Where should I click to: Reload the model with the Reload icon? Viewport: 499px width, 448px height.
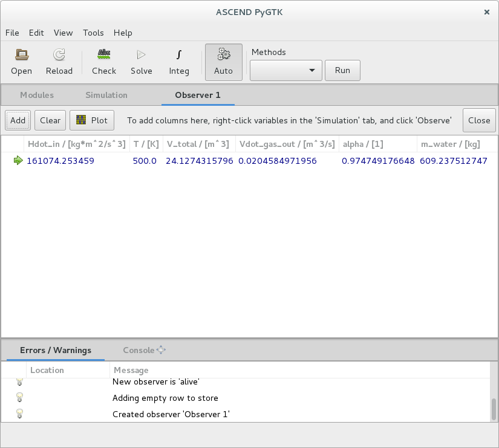click(x=59, y=62)
